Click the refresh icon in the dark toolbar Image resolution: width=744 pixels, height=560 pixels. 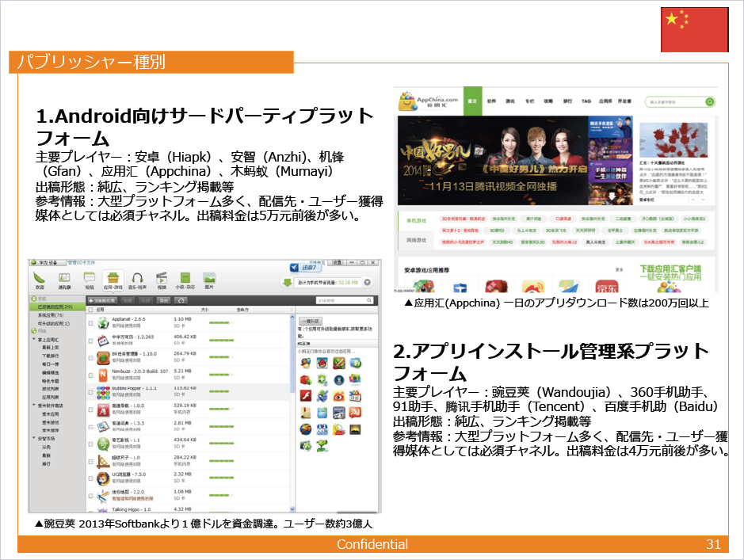click(181, 300)
